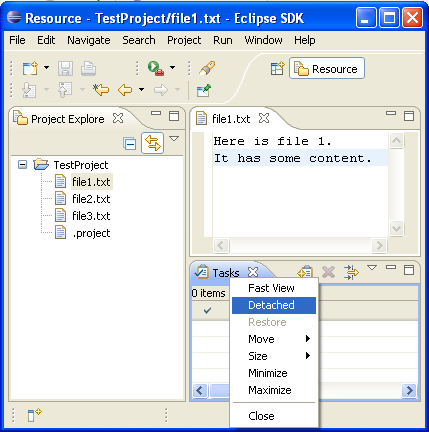The width and height of the screenshot is (429, 432).
Task: Click the status bar new fast view icon
Action: coord(34,415)
